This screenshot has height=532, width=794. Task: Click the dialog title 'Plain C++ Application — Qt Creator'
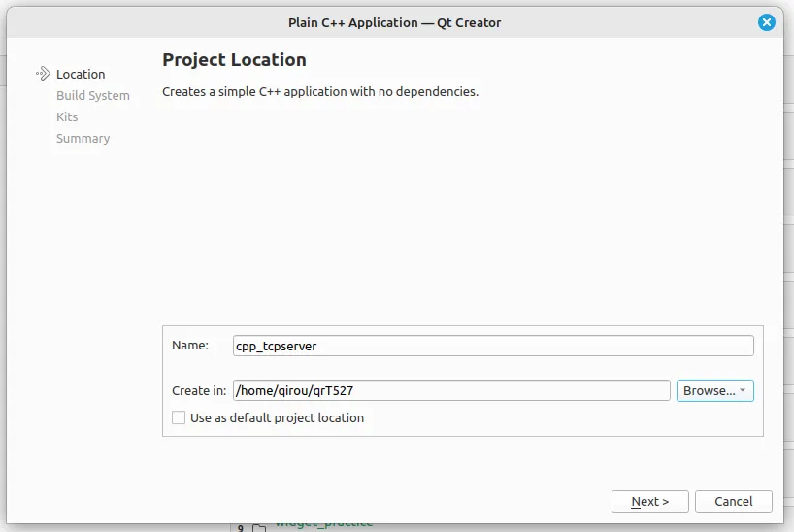394,22
